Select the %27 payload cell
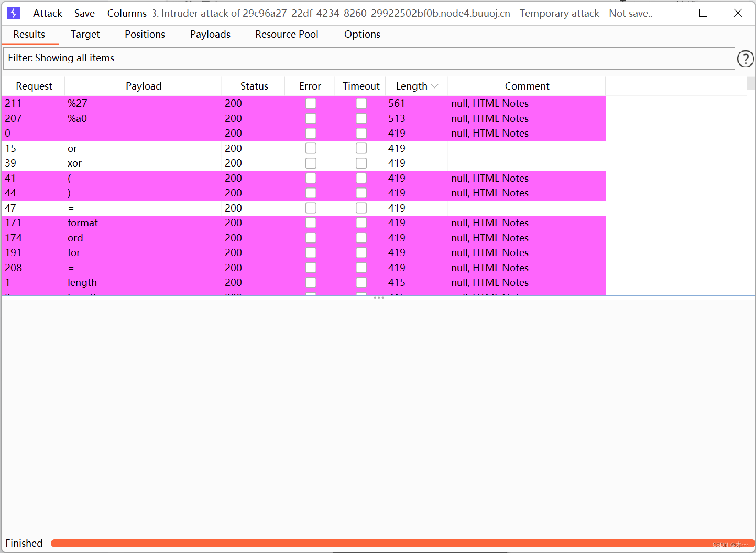This screenshot has width=756, height=553. [143, 104]
